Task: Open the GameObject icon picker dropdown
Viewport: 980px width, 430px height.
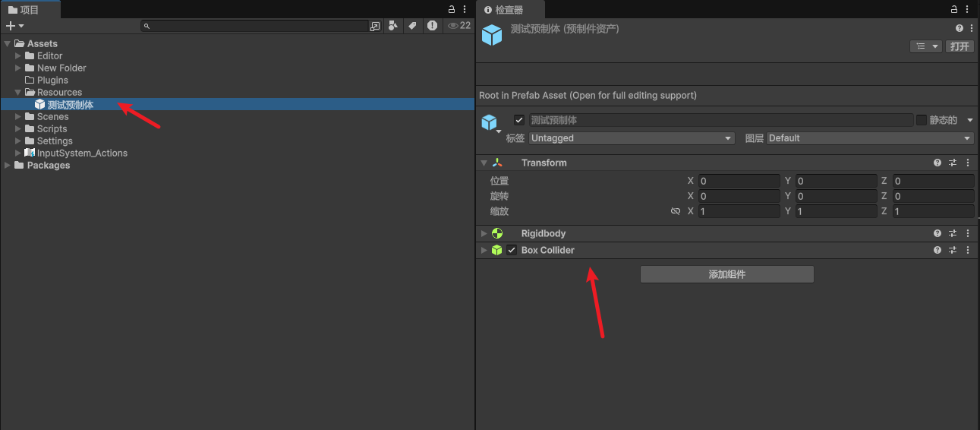Action: 492,123
